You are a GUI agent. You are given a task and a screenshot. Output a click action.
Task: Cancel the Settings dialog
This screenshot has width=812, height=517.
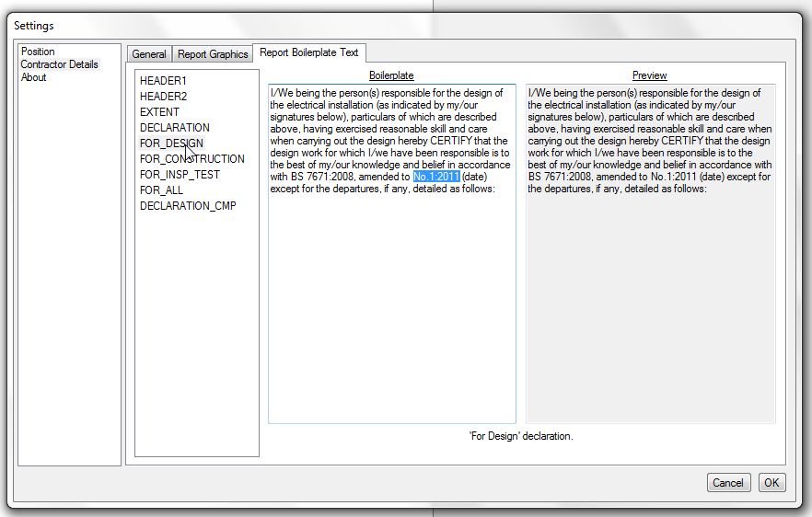(x=727, y=483)
